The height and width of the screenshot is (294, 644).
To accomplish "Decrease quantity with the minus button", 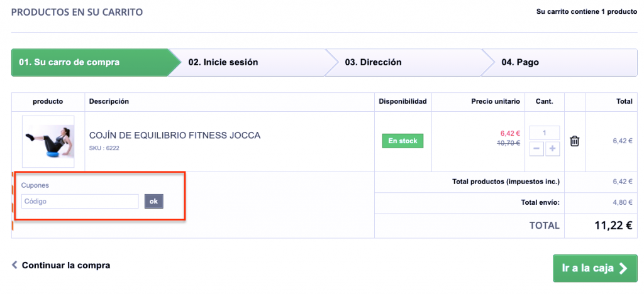I will click(536, 149).
